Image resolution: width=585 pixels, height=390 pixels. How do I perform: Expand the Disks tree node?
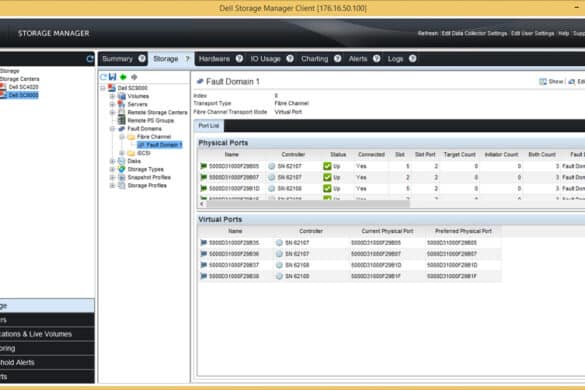112,161
